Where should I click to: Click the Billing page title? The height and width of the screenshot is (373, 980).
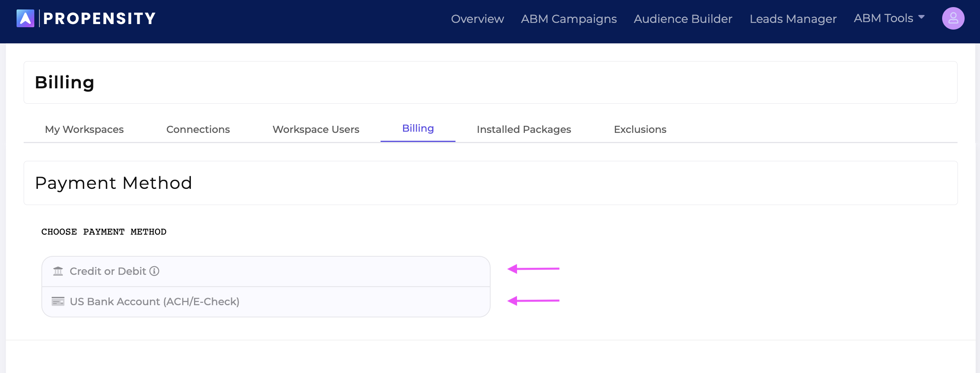(65, 82)
